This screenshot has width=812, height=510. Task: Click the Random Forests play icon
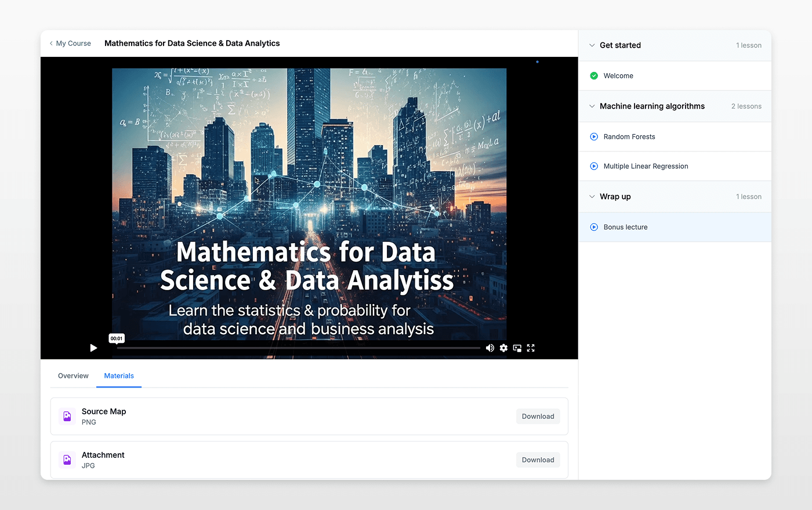pyautogui.click(x=594, y=137)
